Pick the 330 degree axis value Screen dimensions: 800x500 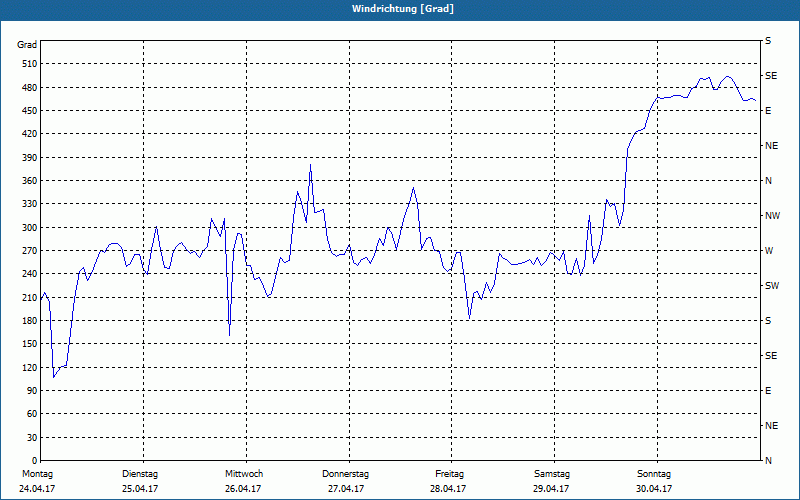pos(29,204)
